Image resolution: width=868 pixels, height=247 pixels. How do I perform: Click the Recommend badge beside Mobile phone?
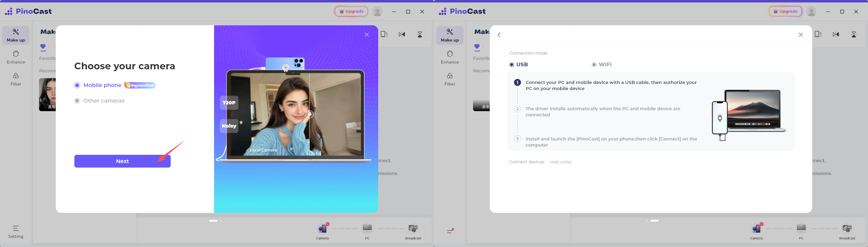140,85
